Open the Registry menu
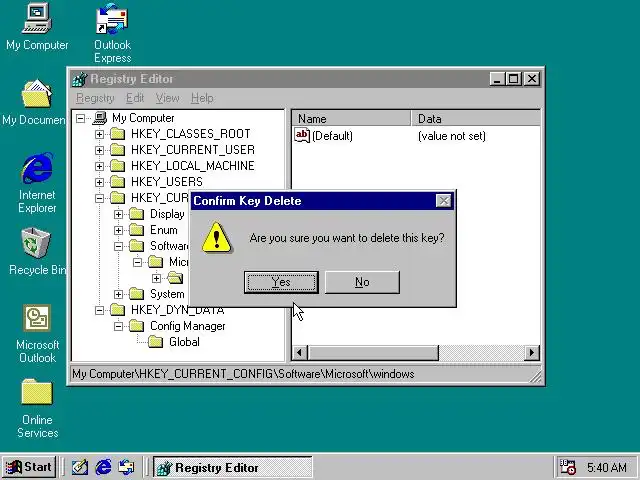 pyautogui.click(x=95, y=98)
